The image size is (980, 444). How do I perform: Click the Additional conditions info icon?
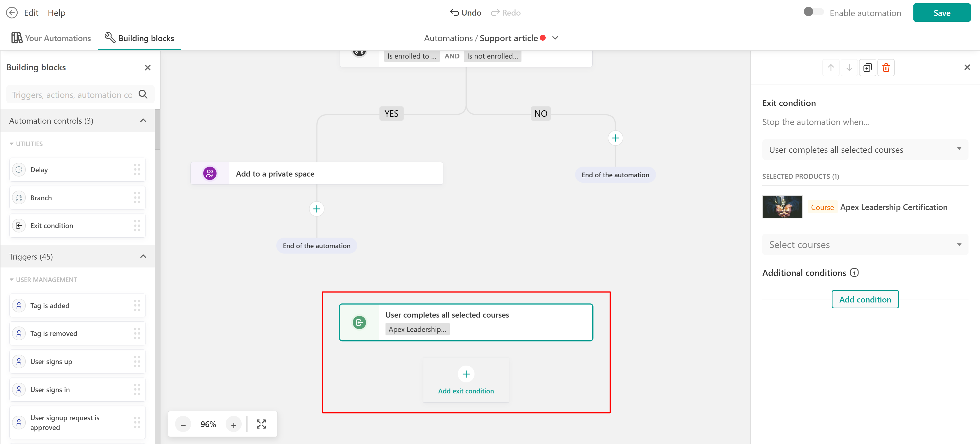pos(854,273)
